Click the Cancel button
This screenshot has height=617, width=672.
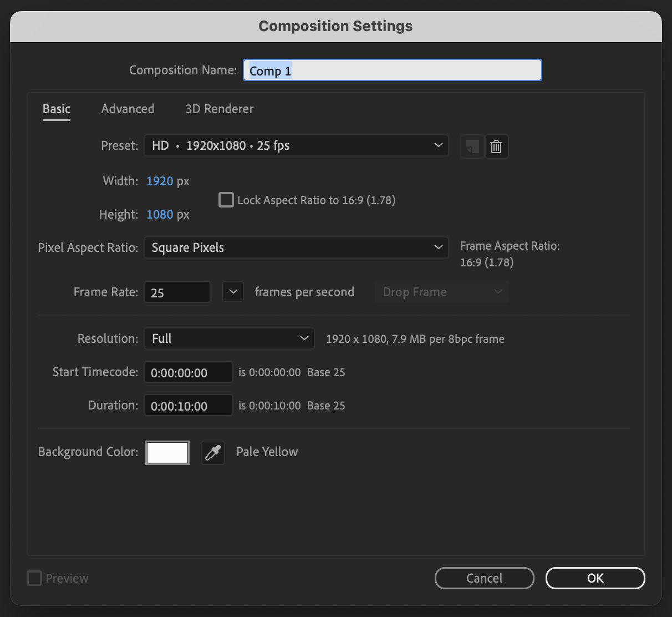[484, 578]
